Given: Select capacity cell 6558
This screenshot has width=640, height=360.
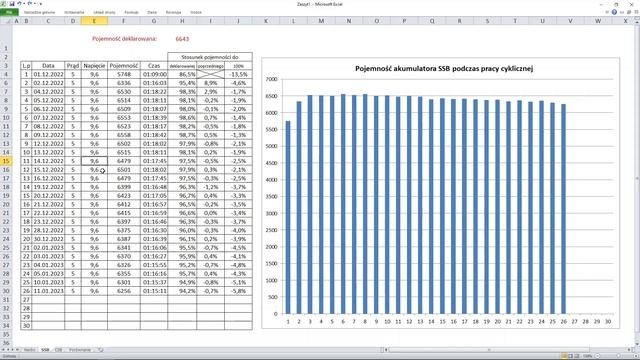Looking at the screenshot, I should 124,135.
